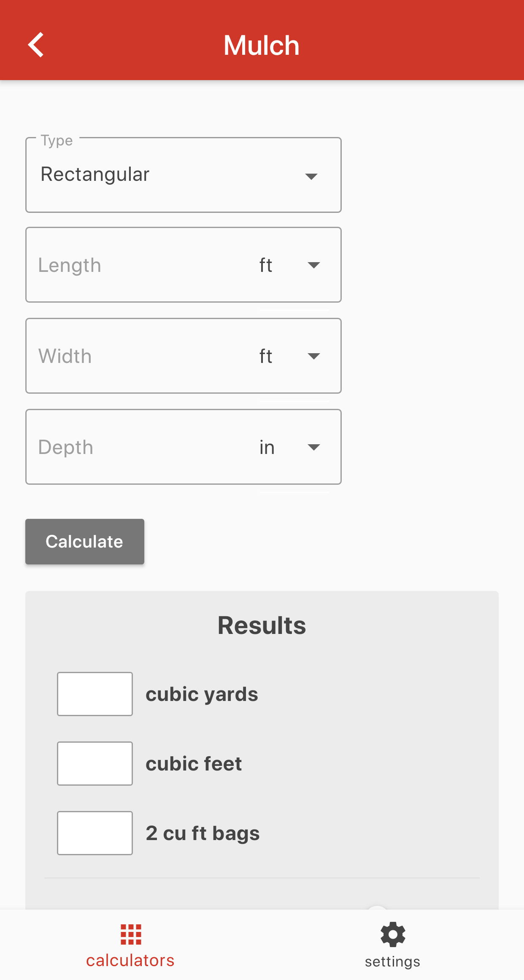Open the Width unit ft dropdown
This screenshot has width=524, height=980.
294,356
